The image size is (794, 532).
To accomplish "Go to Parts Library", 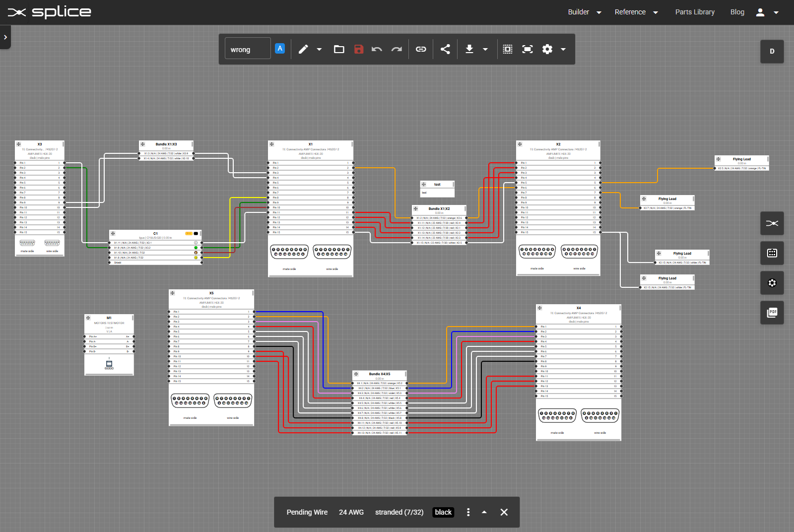I will point(694,12).
